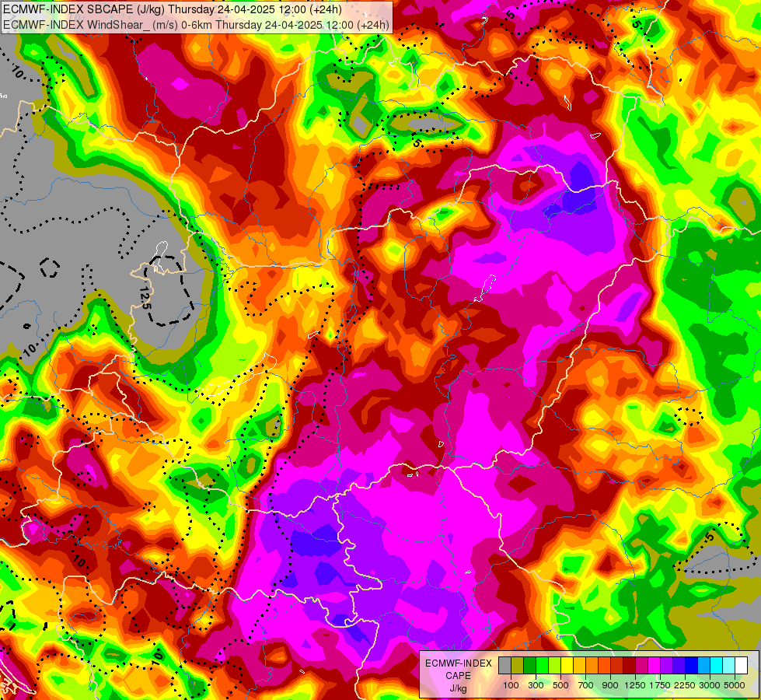761x700 pixels.
Task: Pick the pale cyan swatch before 5000
Action: point(728,665)
